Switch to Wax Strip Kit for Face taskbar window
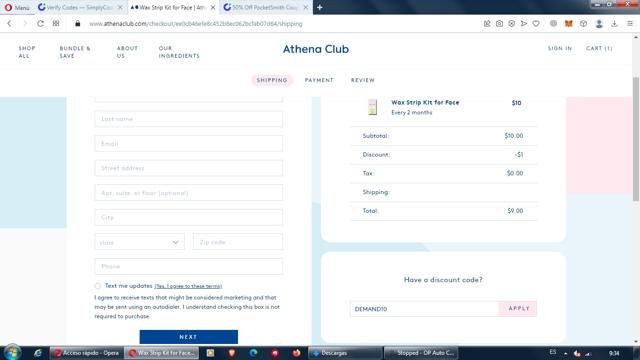Viewport: 640px width, 360px height. 162,353
